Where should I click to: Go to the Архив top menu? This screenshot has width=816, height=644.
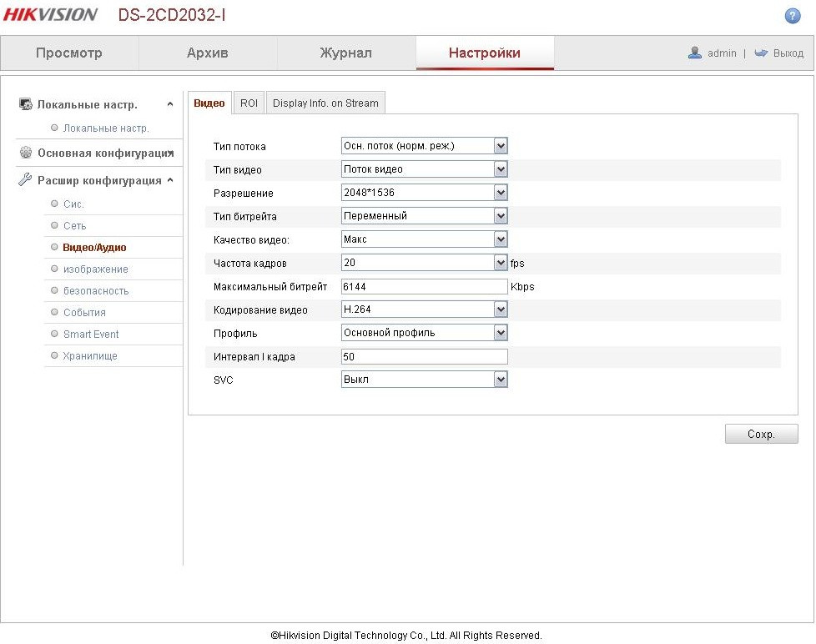(207, 53)
